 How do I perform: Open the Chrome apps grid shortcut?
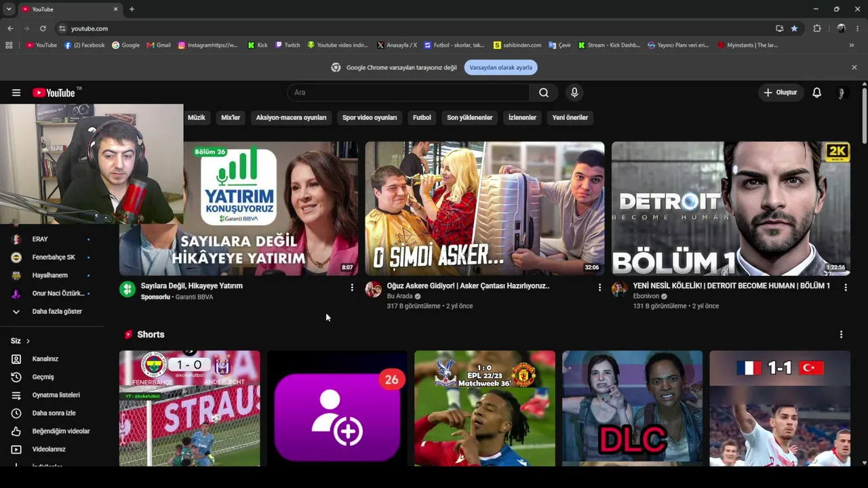click(x=9, y=45)
